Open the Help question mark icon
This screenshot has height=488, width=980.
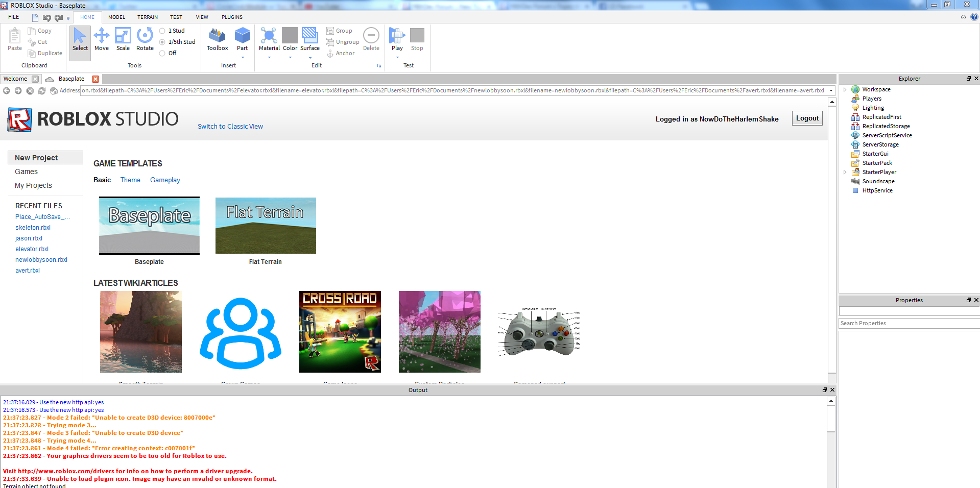(x=974, y=17)
